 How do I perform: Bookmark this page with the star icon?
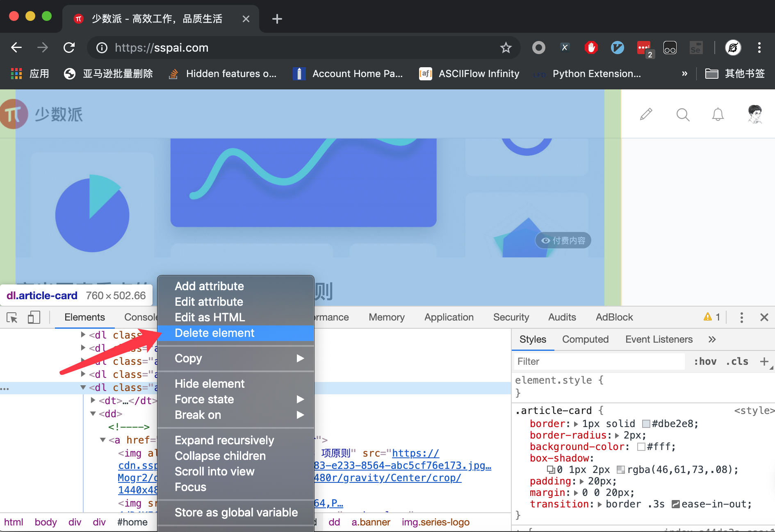coord(506,48)
